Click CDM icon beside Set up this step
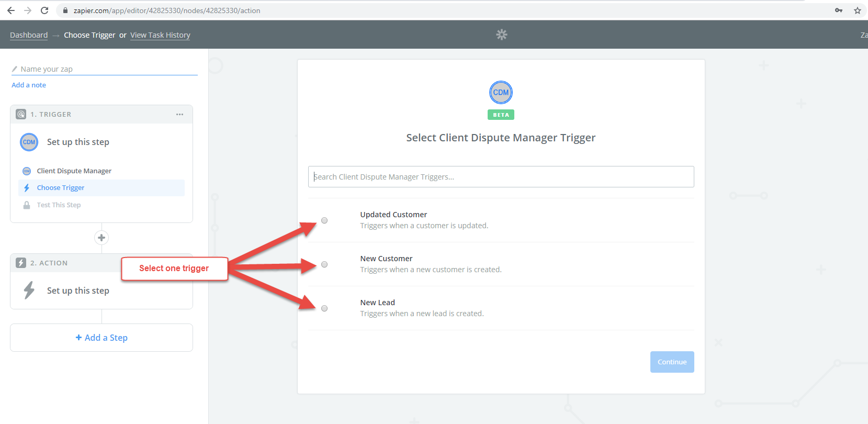868x424 pixels. (x=29, y=142)
